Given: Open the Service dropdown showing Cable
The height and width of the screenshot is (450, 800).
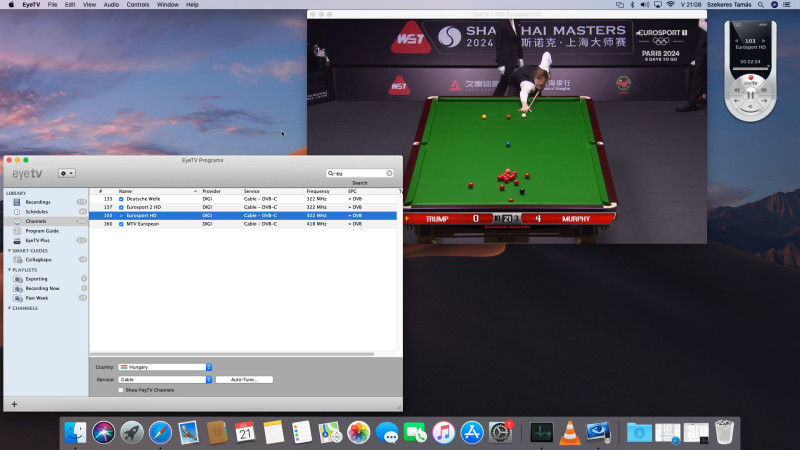Looking at the screenshot, I should 165,380.
